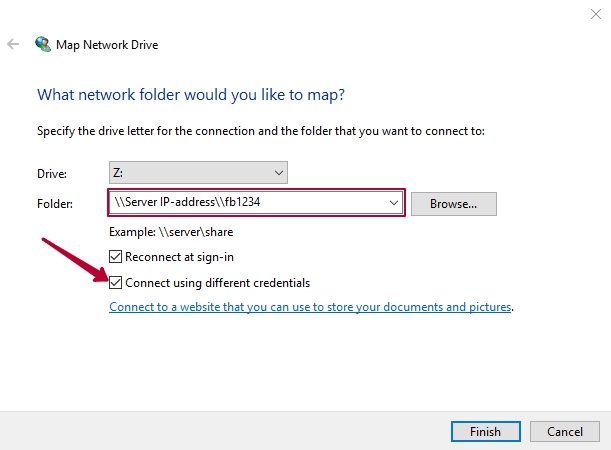Click the Example: \\server\share hint text
Image resolution: width=611 pixels, height=450 pixels.
(171, 232)
